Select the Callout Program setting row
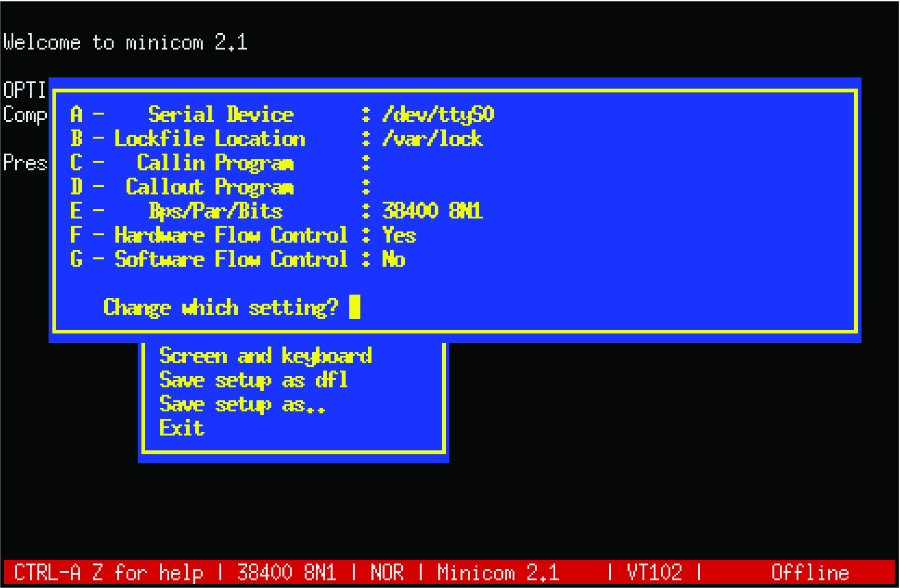The image size is (900, 588). 220,187
